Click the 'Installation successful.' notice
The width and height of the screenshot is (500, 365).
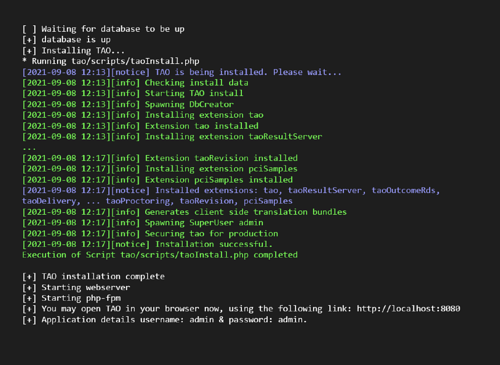click(147, 244)
